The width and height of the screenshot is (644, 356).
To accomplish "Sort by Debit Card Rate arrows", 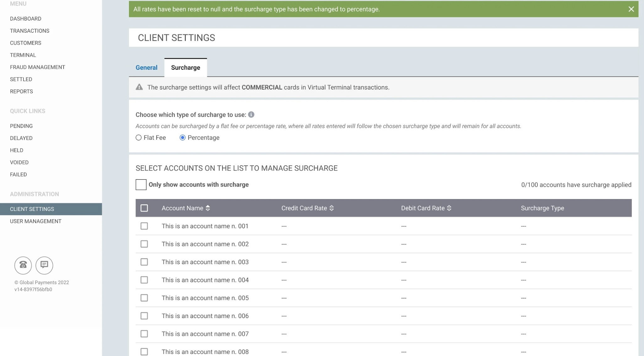I will 449,208.
